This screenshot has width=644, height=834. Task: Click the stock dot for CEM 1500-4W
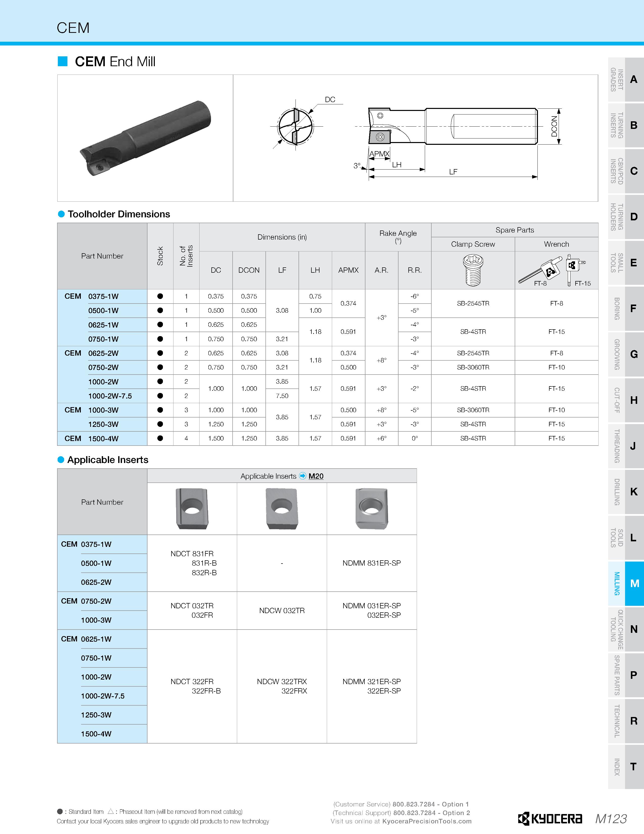pyautogui.click(x=160, y=438)
